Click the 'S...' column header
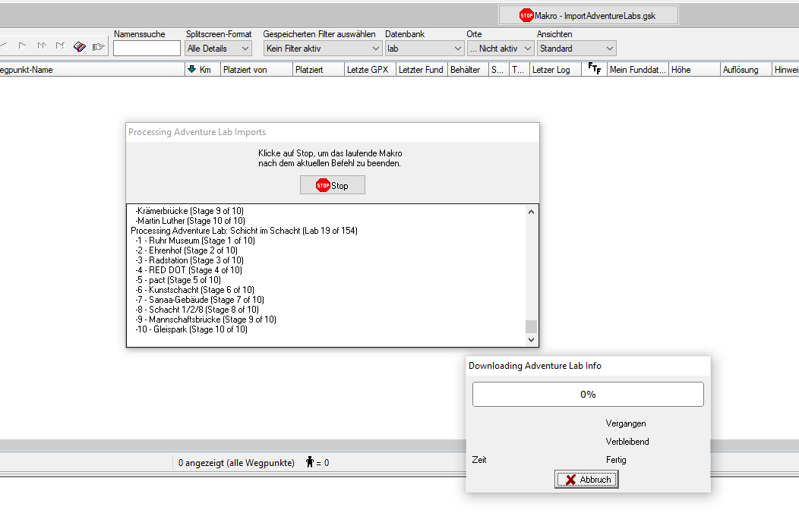Image resolution: width=799 pixels, height=532 pixels. pyautogui.click(x=498, y=70)
